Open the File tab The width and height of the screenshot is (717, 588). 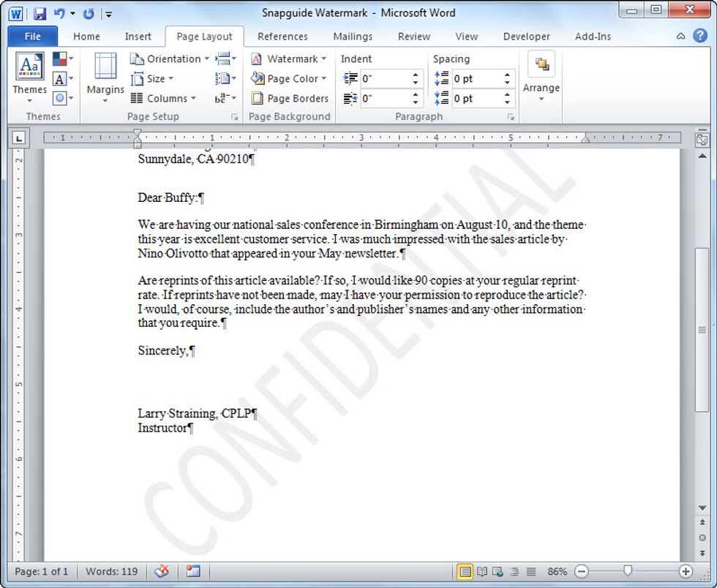click(x=33, y=36)
